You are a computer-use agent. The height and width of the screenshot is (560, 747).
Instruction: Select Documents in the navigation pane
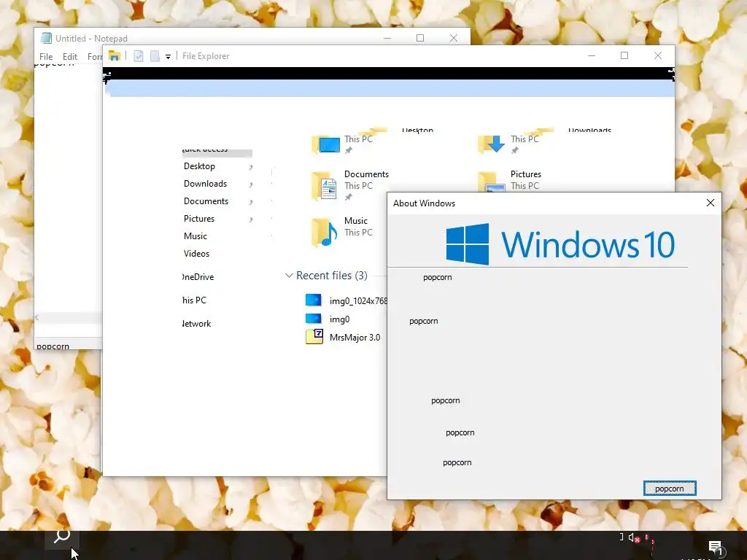click(x=206, y=201)
